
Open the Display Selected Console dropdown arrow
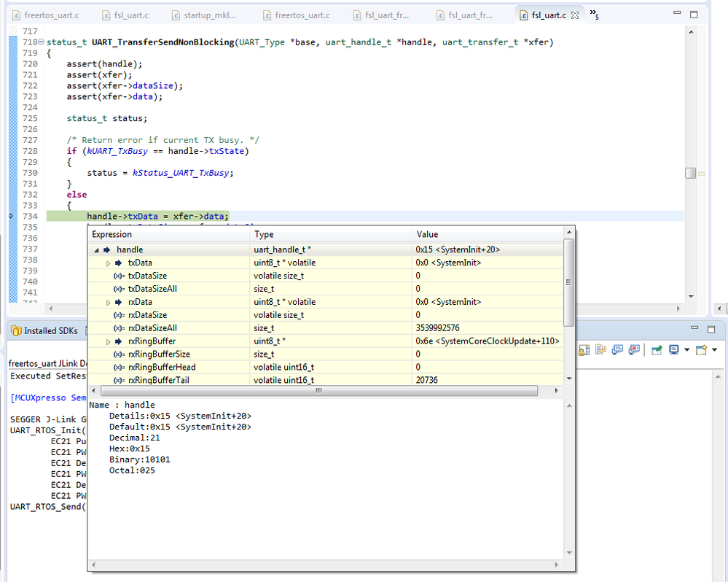(686, 350)
